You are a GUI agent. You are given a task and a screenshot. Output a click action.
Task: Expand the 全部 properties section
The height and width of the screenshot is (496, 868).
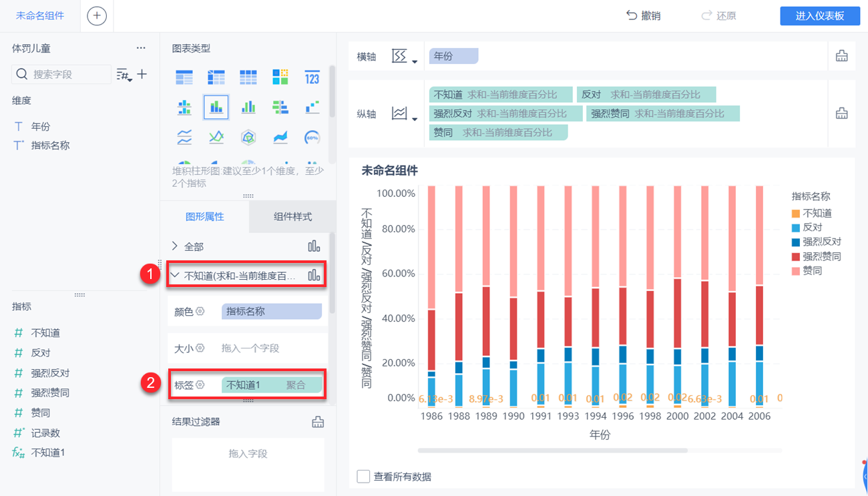176,246
